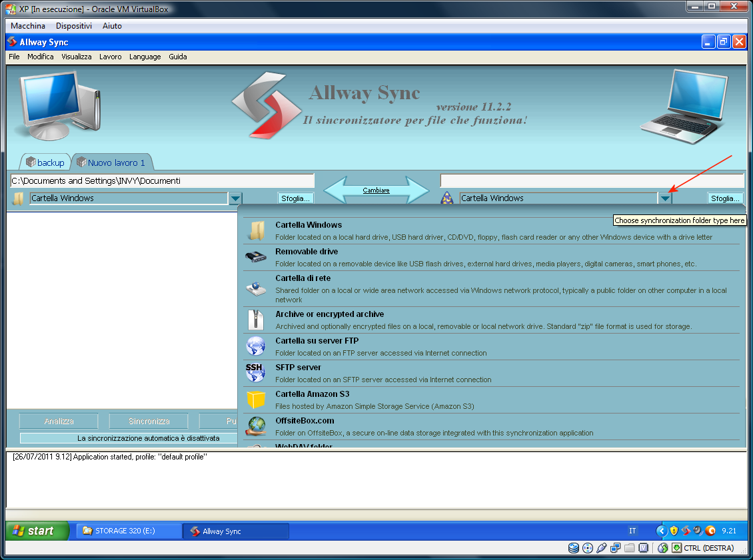Open the Modifica menu

[x=41, y=57]
